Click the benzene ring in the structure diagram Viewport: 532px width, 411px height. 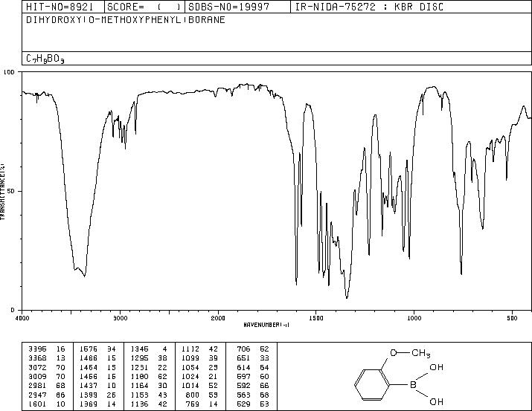coord(372,385)
